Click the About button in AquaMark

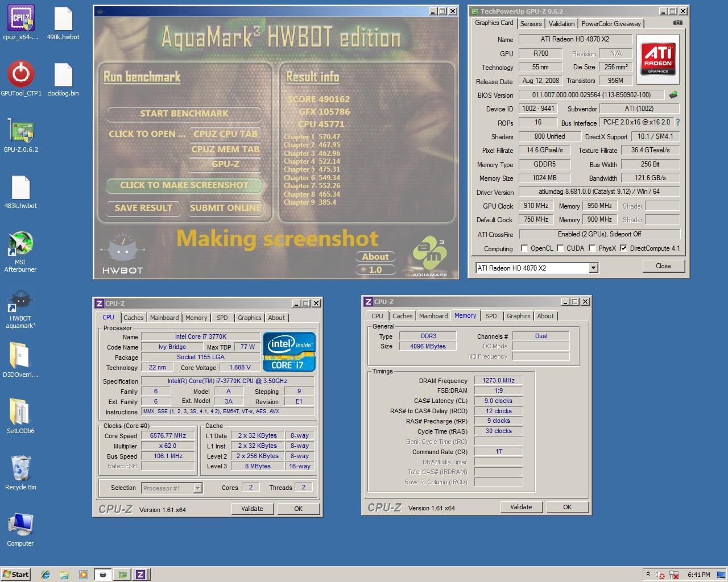pyautogui.click(x=375, y=257)
